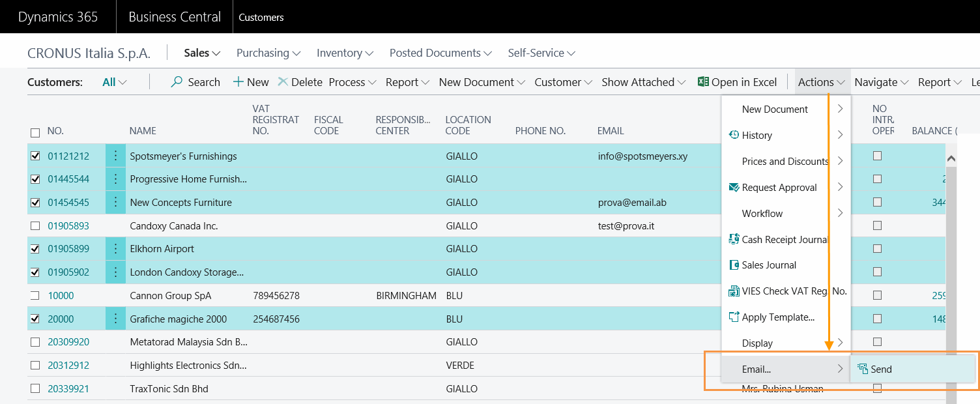The height and width of the screenshot is (404, 980).
Task: Click Dynamics 365 in header
Action: coord(58,17)
